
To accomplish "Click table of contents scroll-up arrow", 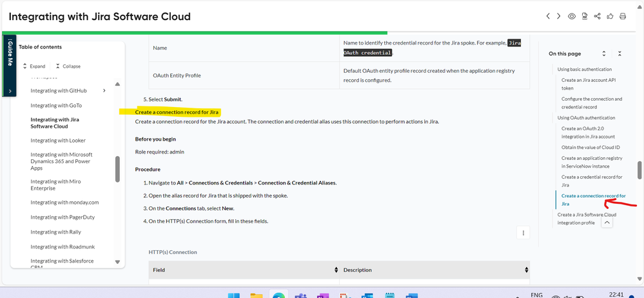I will pyautogui.click(x=117, y=84).
